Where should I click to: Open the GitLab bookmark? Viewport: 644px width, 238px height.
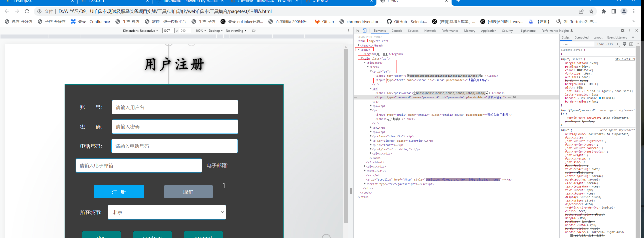[x=324, y=21]
